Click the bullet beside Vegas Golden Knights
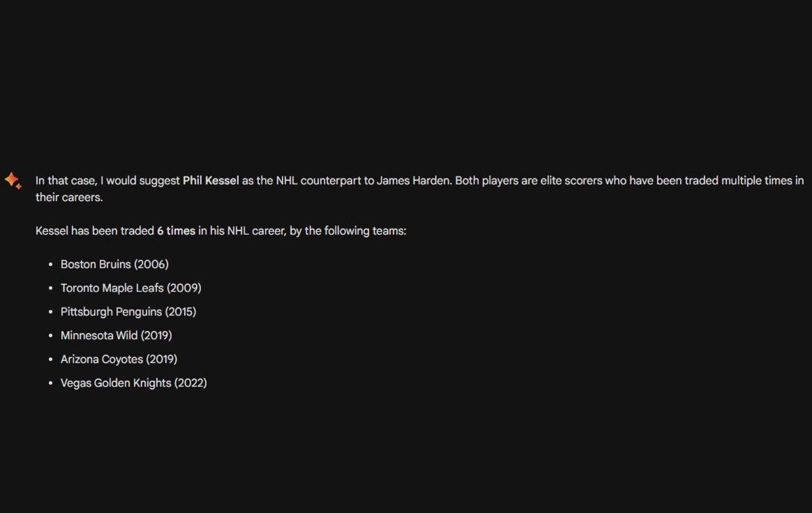Viewport: 812px width, 513px height. click(51, 383)
